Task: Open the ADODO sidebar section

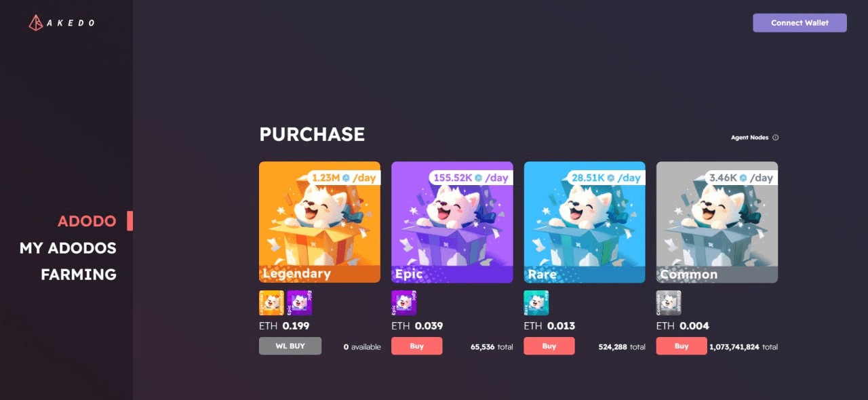Action: pyautogui.click(x=87, y=221)
